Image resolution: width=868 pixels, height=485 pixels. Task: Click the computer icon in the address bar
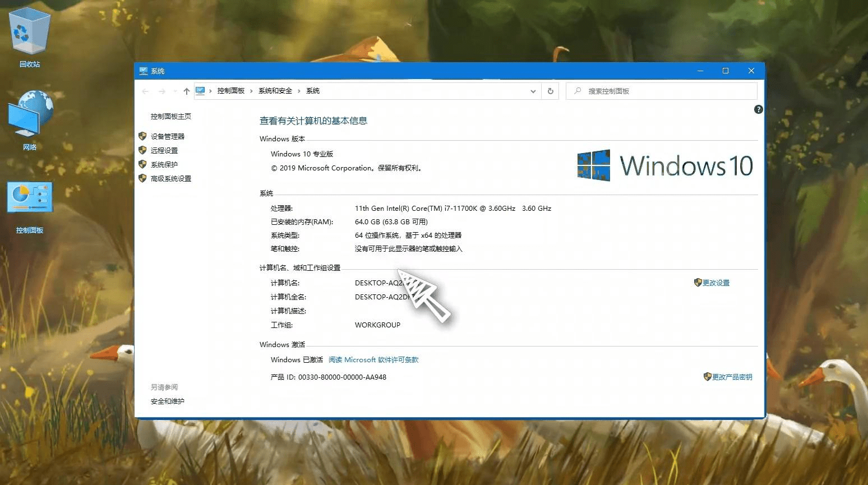(x=200, y=91)
